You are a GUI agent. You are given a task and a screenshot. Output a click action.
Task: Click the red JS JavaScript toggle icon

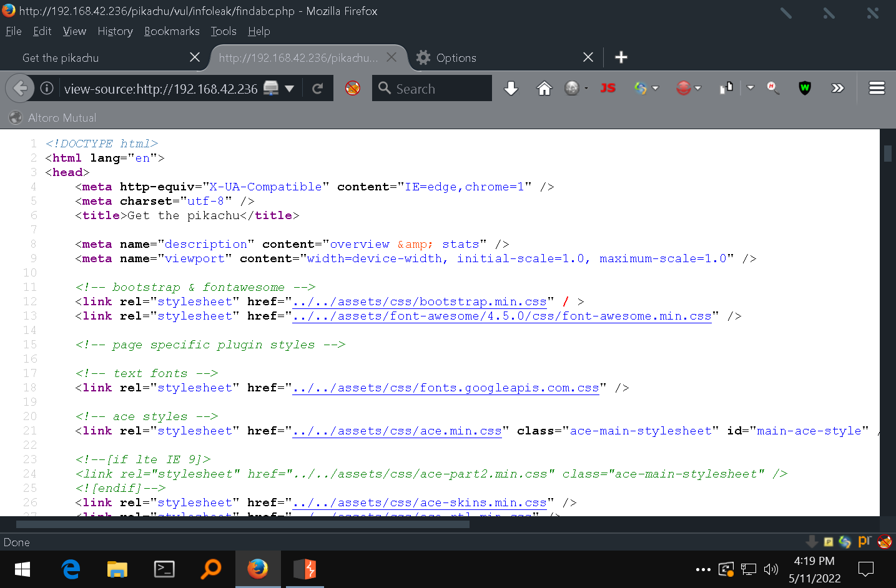click(x=608, y=89)
